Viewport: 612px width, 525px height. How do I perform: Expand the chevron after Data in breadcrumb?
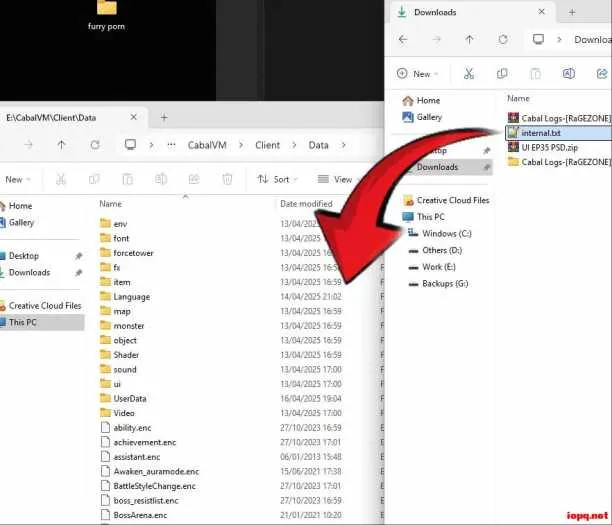pos(343,145)
